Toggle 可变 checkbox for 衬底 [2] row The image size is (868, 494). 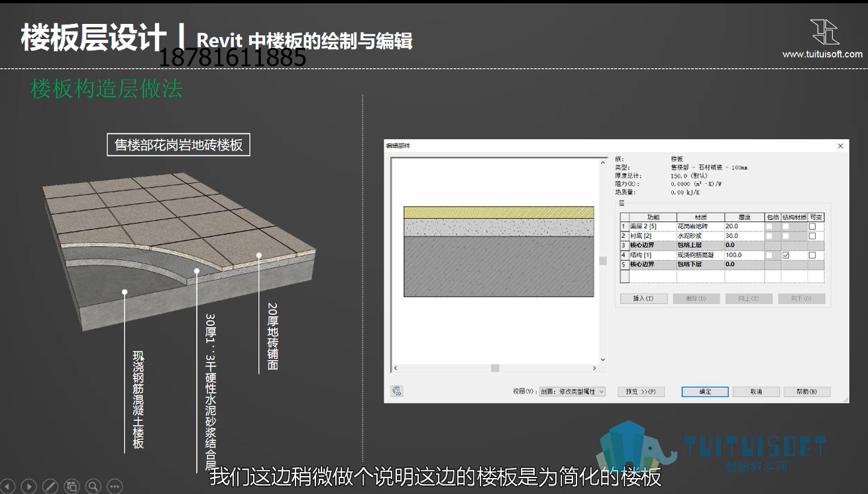[x=812, y=236]
